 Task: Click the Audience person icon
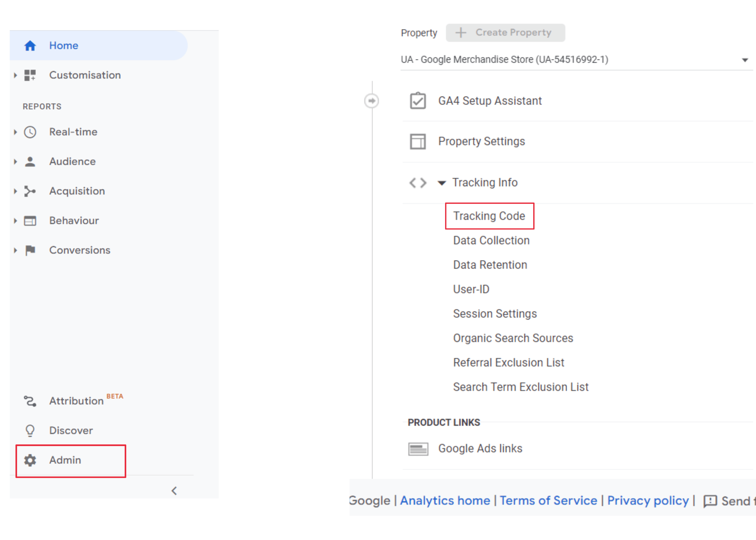[30, 161]
